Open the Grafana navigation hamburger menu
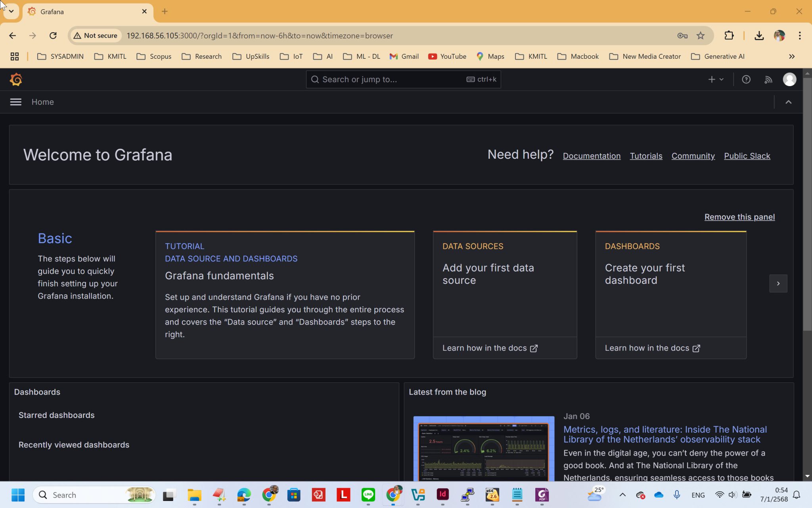 (15, 102)
